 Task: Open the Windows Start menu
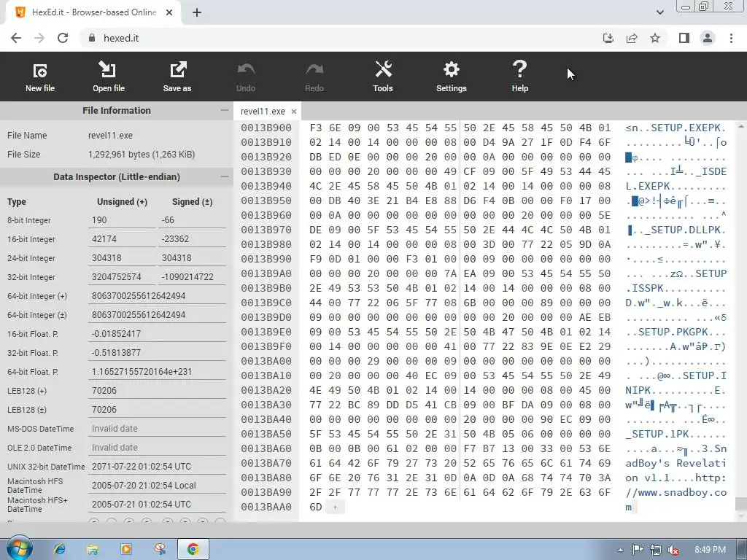pos(19,548)
